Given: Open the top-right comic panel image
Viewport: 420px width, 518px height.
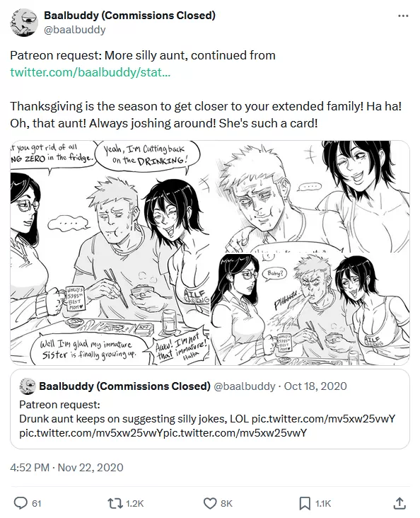Looking at the screenshot, I should coord(310,197).
